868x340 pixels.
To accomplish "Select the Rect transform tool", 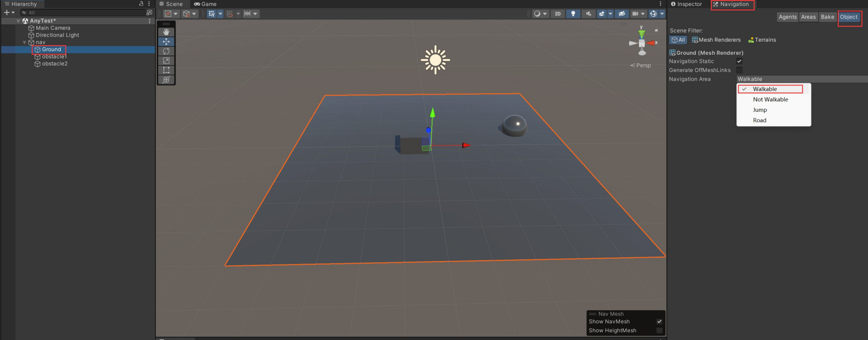I will tap(166, 70).
